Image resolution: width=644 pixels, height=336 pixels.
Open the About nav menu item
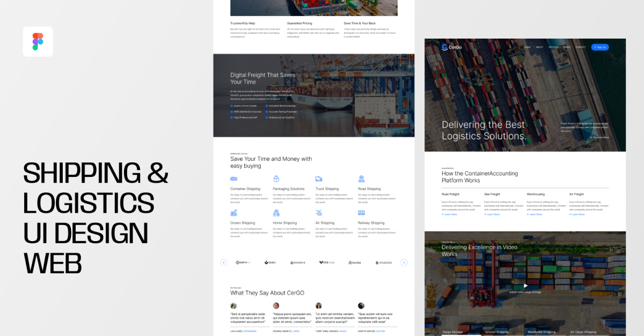539,47
